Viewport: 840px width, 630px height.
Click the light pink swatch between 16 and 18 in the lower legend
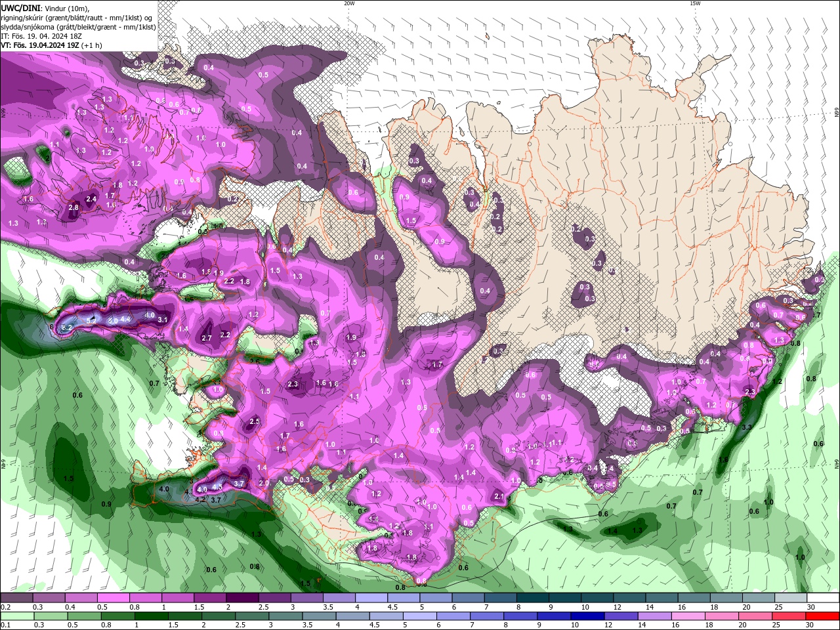pos(687,616)
